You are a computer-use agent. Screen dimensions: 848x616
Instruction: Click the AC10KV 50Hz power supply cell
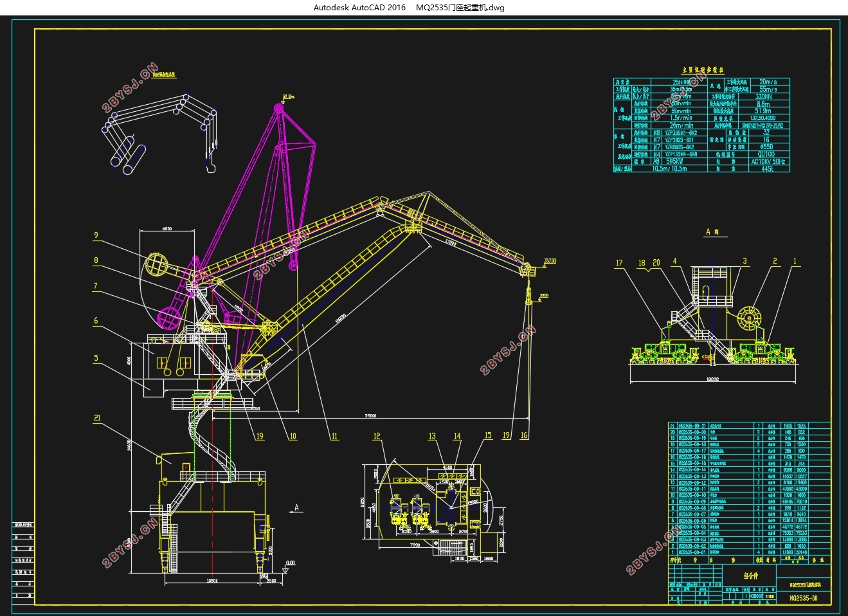pos(768,161)
